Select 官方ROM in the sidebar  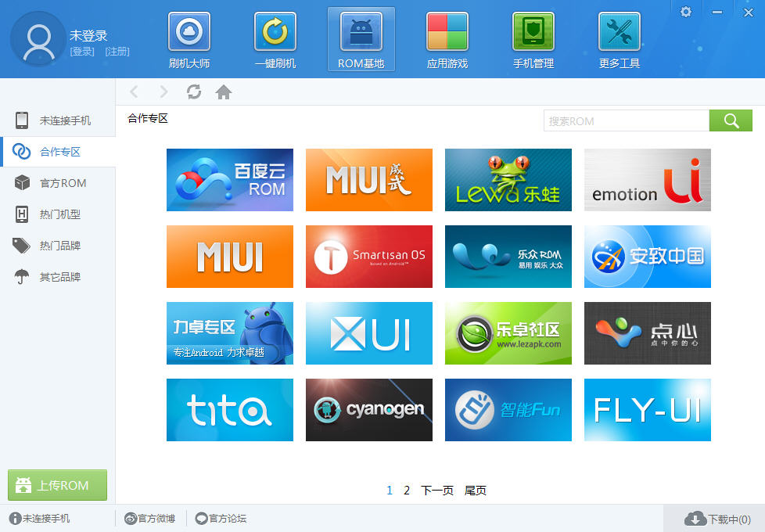63,183
